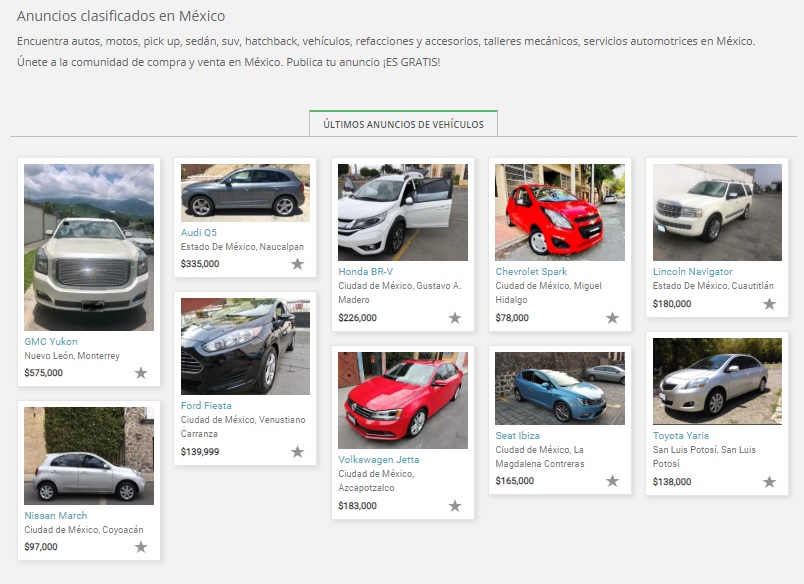View the silver Toyota Yaris photo
The height and width of the screenshot is (584, 804).
click(717, 381)
